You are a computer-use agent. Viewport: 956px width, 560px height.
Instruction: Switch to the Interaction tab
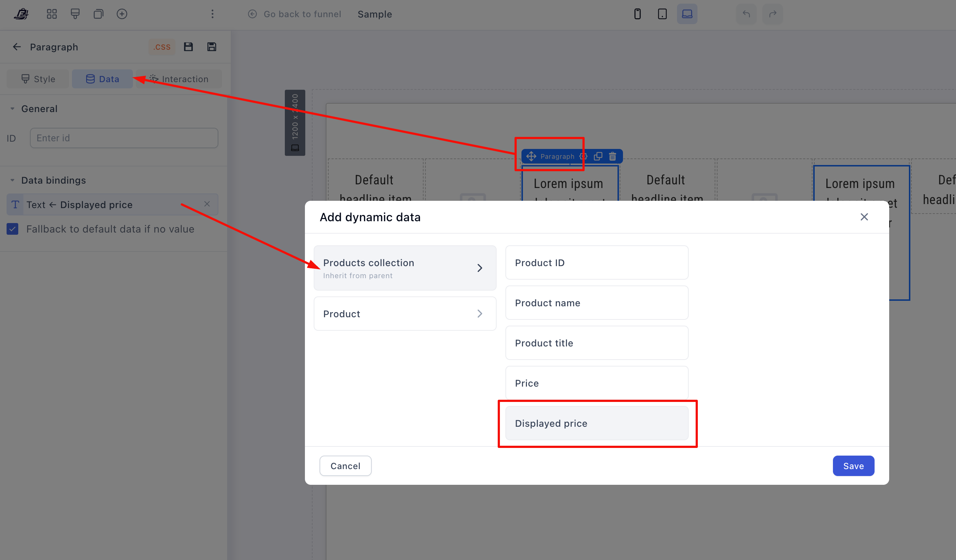click(x=179, y=79)
